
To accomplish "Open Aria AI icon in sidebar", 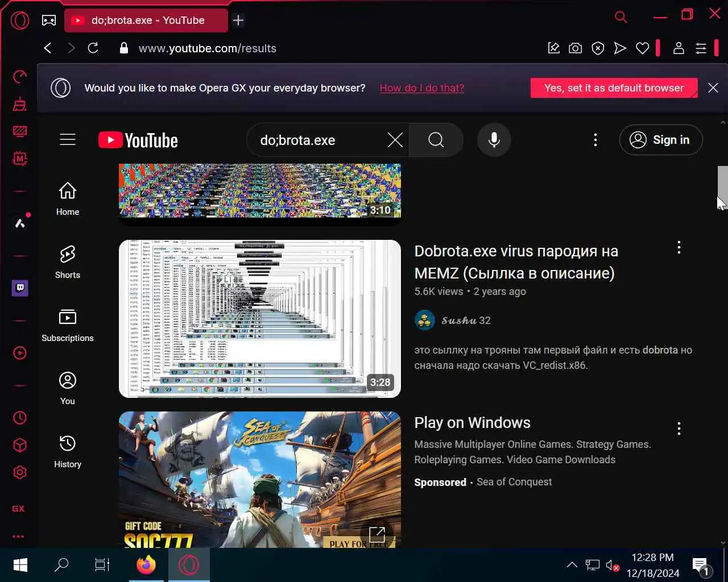I will 20,223.
